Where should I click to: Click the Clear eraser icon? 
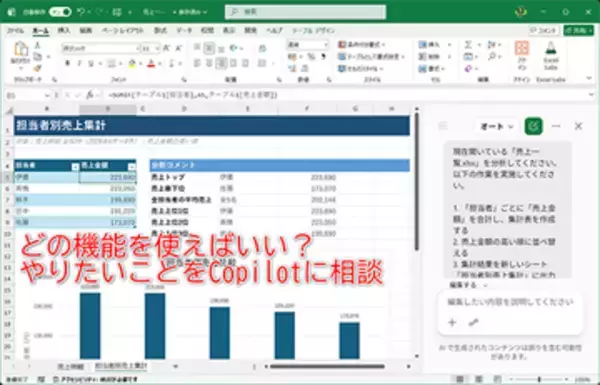[x=468, y=69]
